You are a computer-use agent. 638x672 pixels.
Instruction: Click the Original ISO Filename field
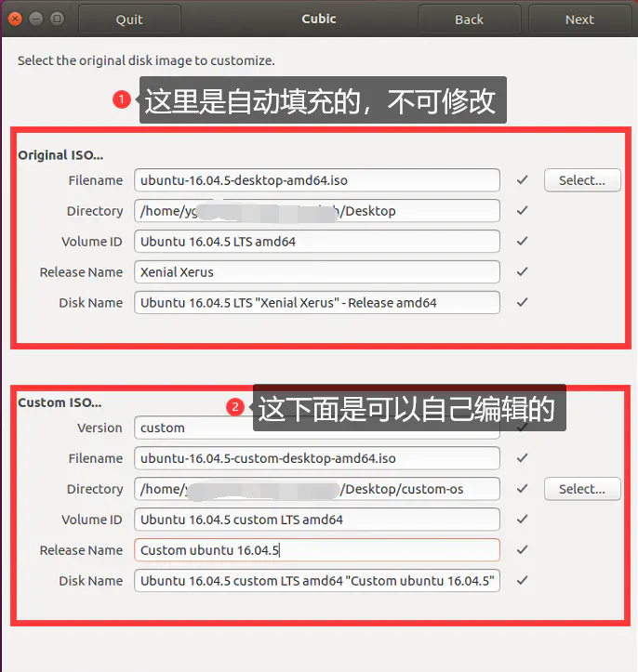(x=317, y=180)
